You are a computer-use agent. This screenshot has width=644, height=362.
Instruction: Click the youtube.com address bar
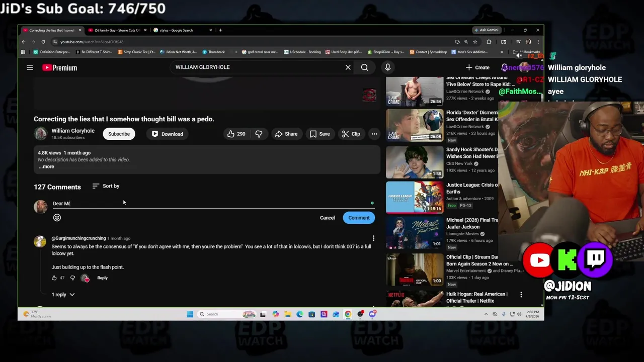252,42
